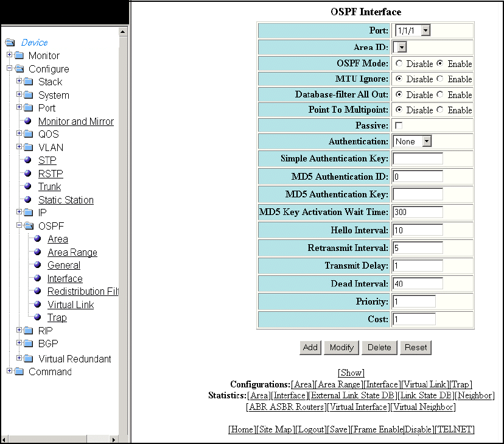Open Monitor and Mirror in the tree
Viewport: 504px width, 444px height.
(76, 121)
